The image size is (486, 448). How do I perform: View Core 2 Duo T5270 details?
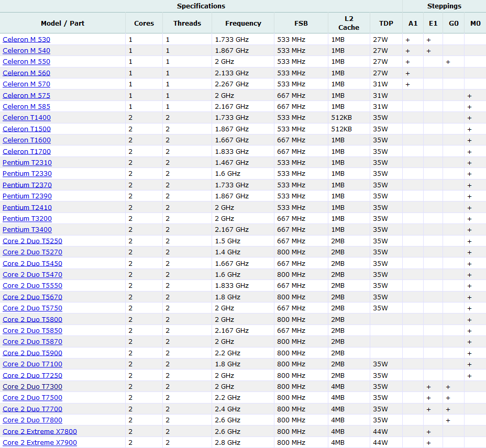point(32,252)
